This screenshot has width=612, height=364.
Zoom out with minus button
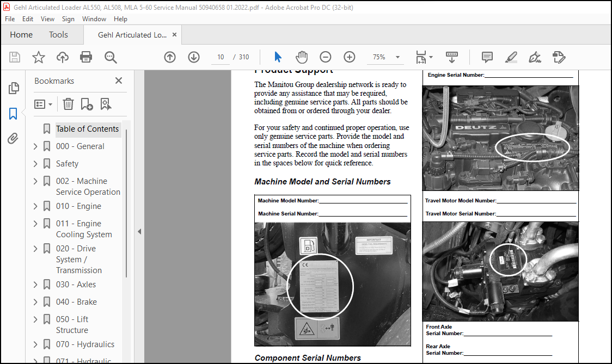coord(325,57)
